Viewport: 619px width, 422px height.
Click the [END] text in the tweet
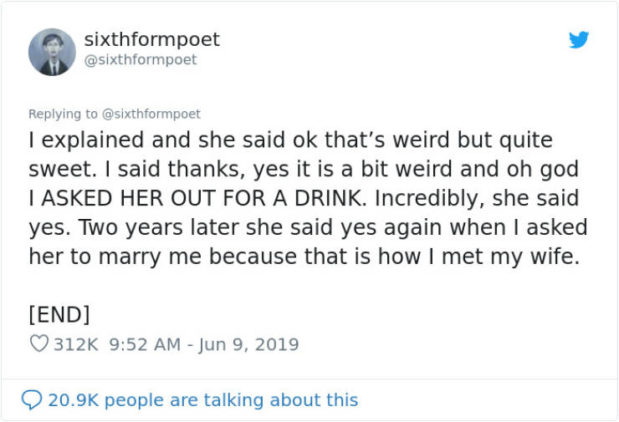tap(59, 314)
